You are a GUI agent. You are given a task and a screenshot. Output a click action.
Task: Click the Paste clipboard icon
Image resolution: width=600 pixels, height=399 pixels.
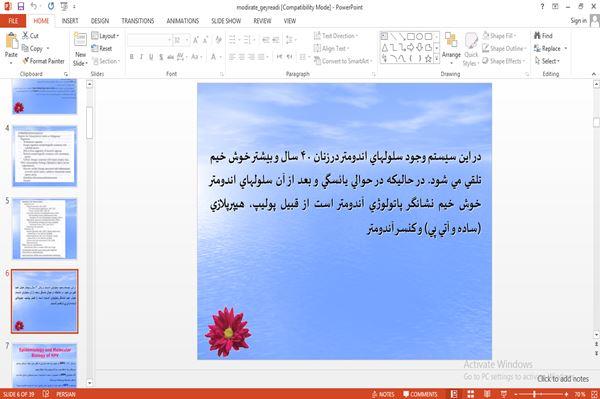(11, 41)
